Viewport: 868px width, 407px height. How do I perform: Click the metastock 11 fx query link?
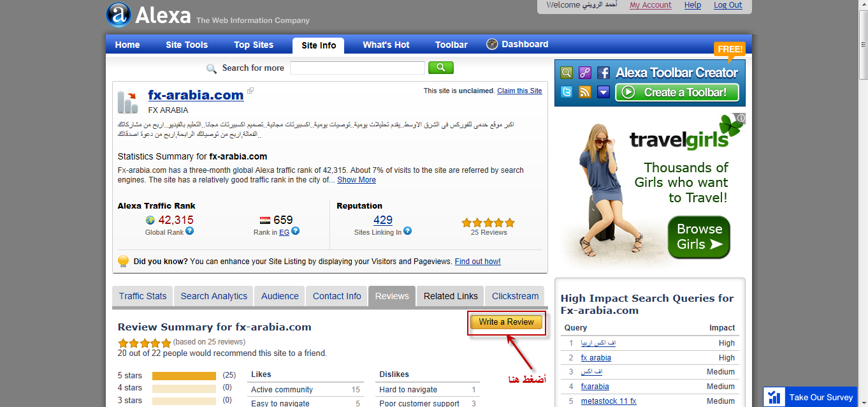click(x=609, y=401)
